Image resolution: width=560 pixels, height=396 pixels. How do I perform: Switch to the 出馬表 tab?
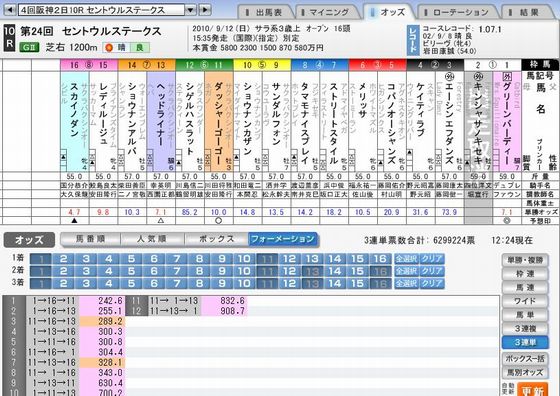pyautogui.click(x=266, y=12)
